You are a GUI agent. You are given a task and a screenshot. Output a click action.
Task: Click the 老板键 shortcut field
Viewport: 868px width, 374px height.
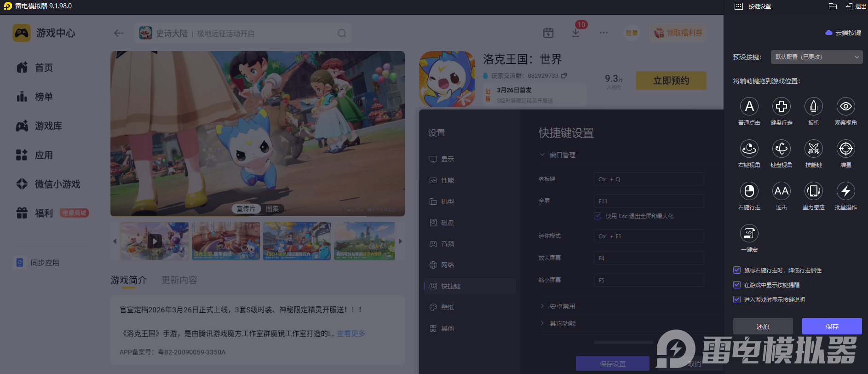649,179
